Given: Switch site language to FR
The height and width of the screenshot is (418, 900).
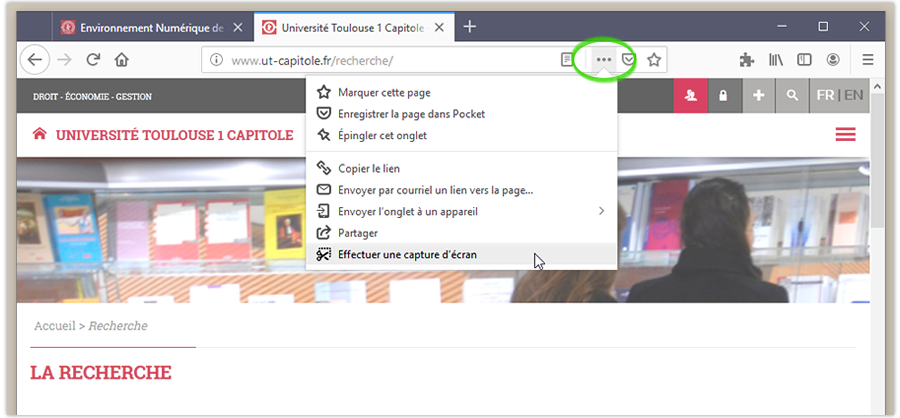Looking at the screenshot, I should 825,95.
